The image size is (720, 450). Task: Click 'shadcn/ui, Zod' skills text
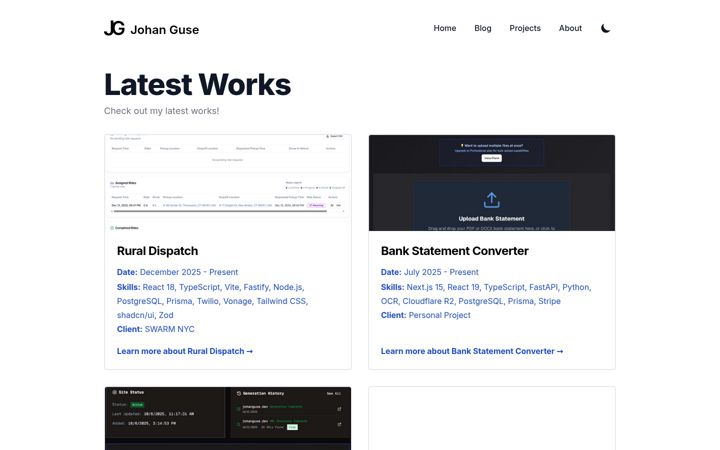145,315
